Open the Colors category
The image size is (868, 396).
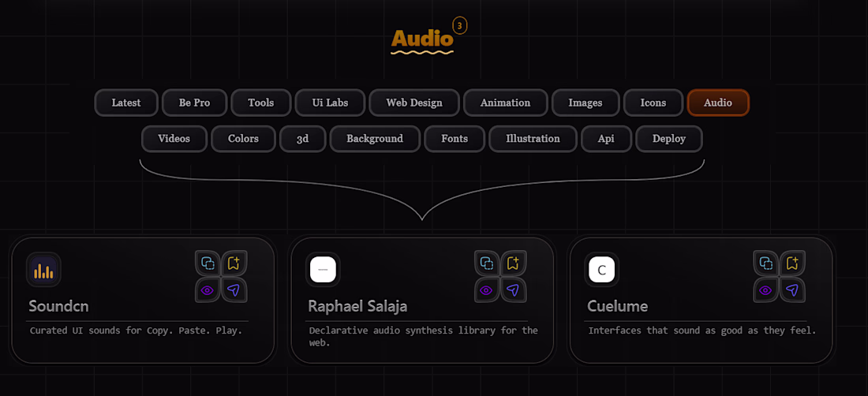pyautogui.click(x=243, y=139)
